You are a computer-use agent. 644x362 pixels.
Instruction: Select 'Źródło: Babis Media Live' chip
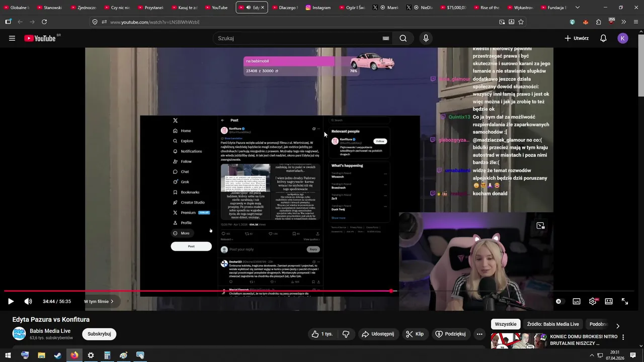click(553, 324)
